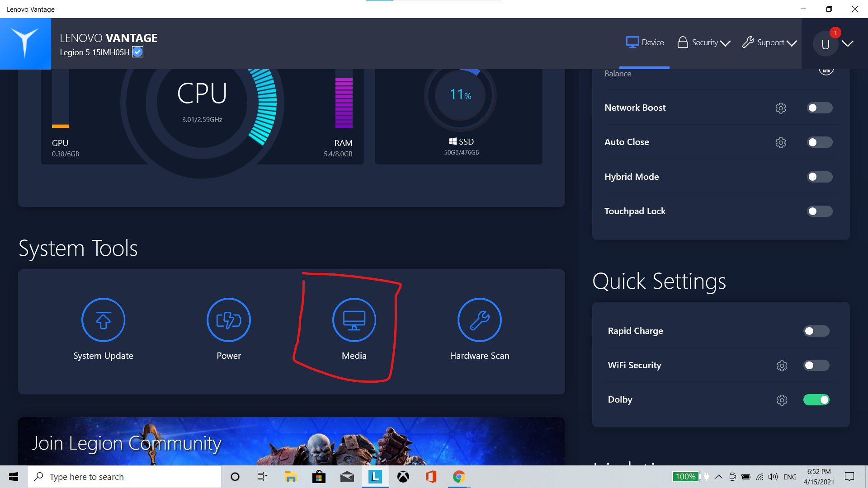Open the Windows Start menu
The height and width of the screenshot is (488, 868).
[14, 477]
